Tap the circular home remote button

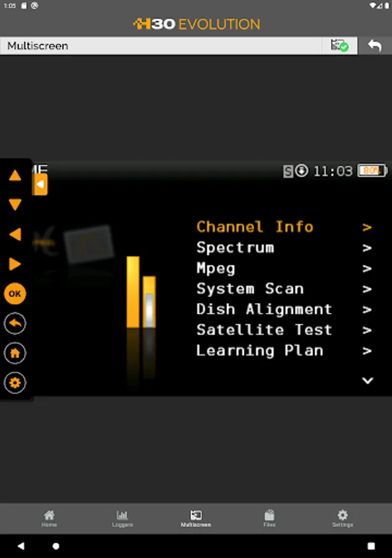(15, 353)
